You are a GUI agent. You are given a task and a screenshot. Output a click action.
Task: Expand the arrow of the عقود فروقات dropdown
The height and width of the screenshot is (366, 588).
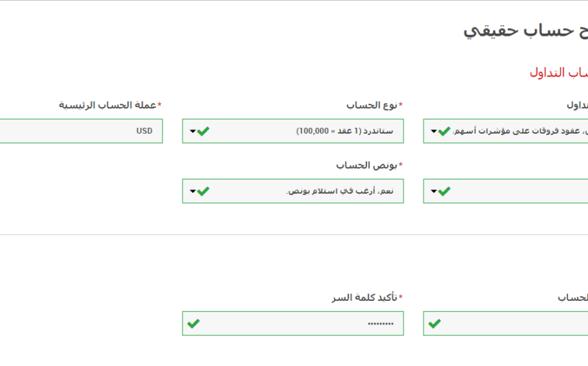[433, 132]
